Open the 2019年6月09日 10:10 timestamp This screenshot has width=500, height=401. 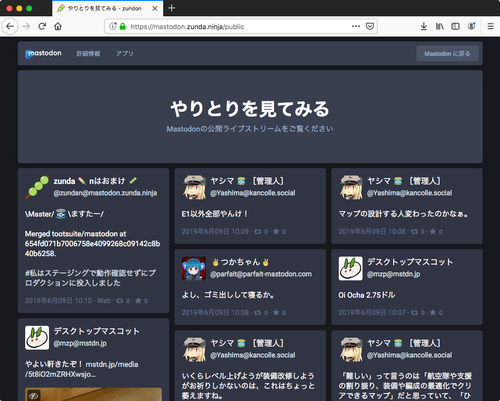(58, 301)
